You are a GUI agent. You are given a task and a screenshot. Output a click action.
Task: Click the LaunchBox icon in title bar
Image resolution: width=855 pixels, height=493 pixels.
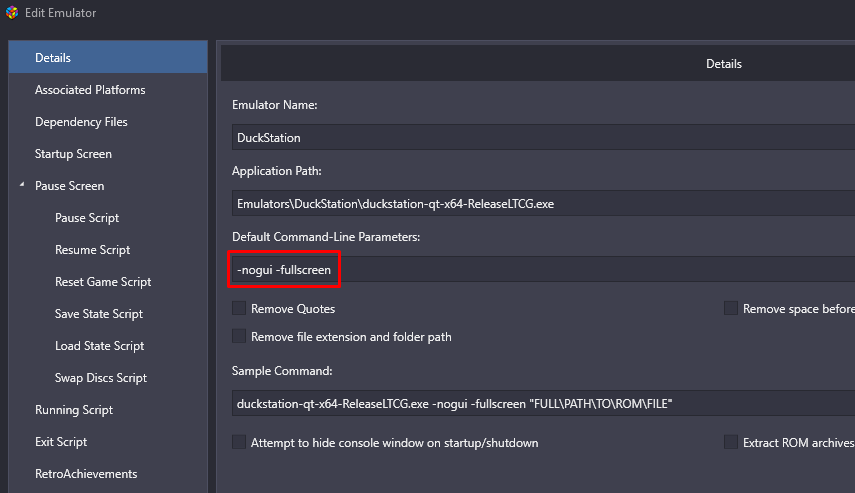[11, 13]
